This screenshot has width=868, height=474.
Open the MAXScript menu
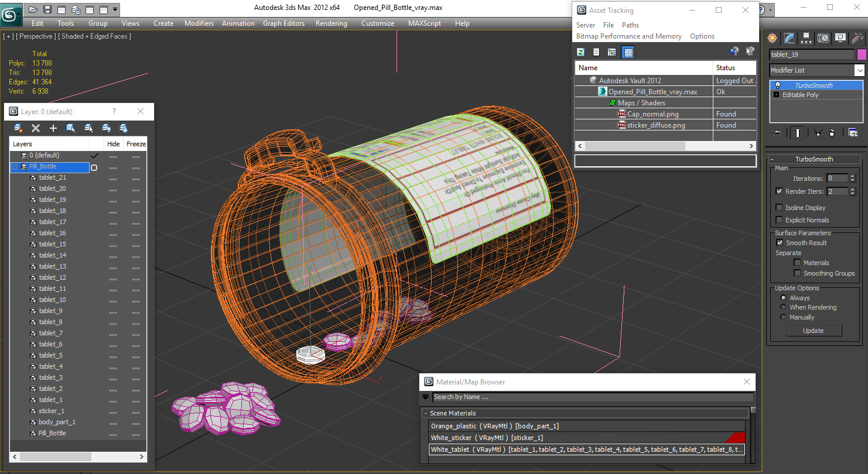[x=425, y=23]
